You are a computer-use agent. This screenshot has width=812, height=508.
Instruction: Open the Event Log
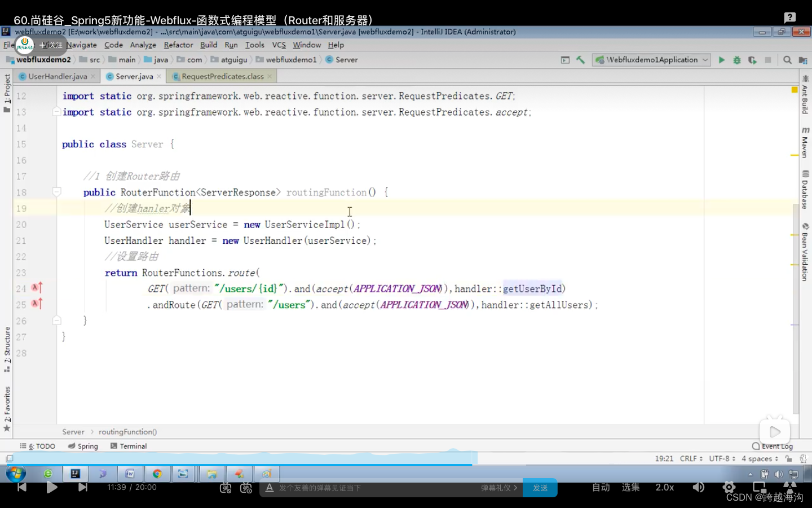coord(773,446)
